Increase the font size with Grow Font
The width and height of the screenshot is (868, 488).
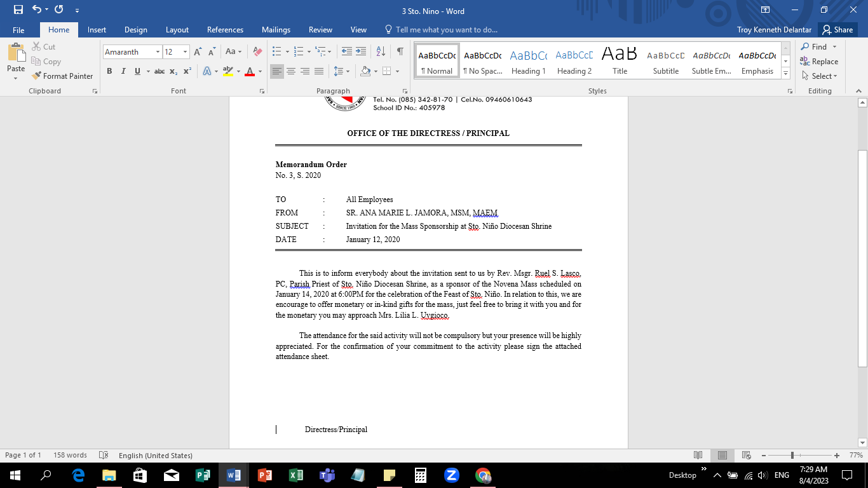click(x=198, y=52)
